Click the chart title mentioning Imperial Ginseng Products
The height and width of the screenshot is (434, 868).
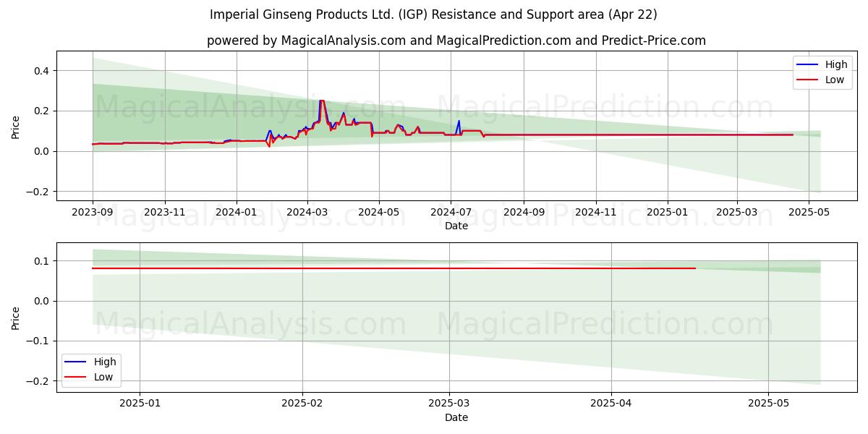tap(433, 14)
